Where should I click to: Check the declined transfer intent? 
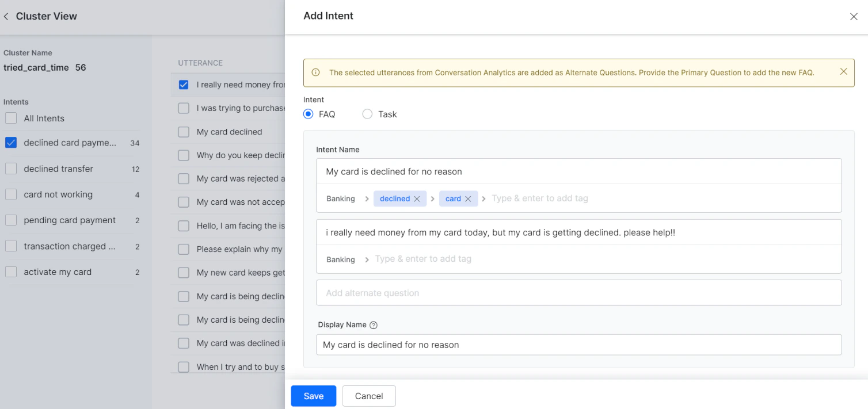(10, 168)
